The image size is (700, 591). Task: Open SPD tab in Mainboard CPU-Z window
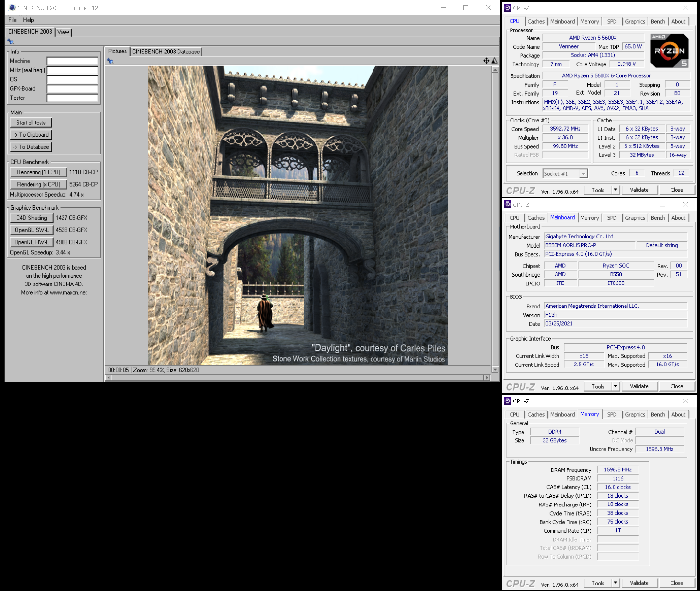612,218
